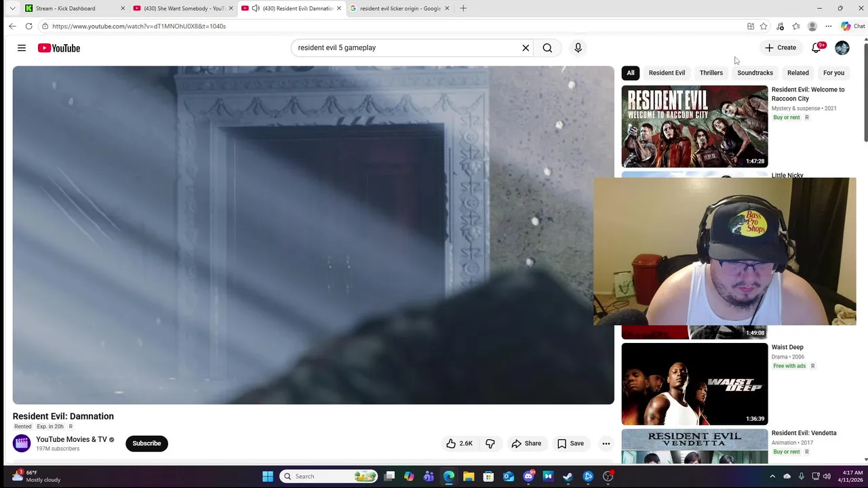The height and width of the screenshot is (488, 868).
Task: Select the Soundtracks filter chip
Action: 755,73
